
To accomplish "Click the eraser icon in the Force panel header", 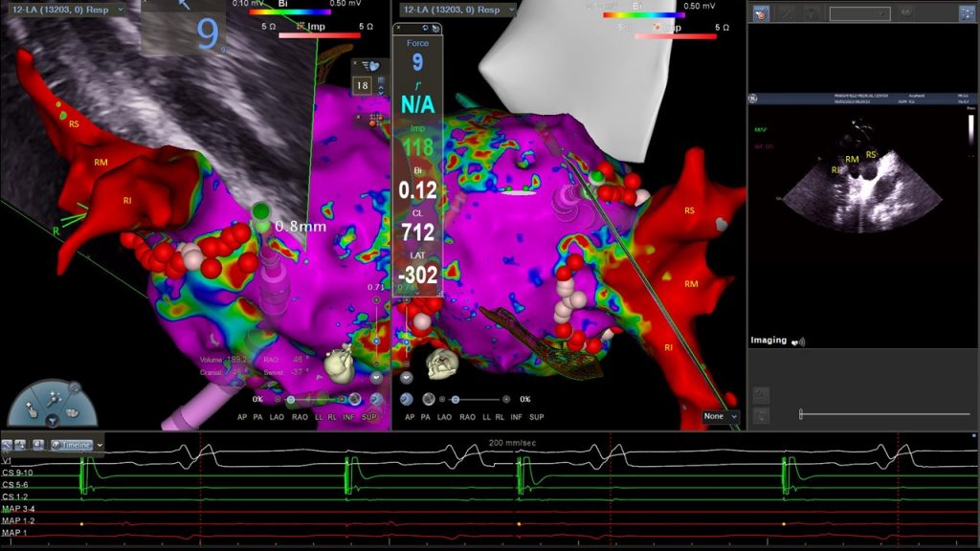I will pyautogui.click(x=435, y=28).
